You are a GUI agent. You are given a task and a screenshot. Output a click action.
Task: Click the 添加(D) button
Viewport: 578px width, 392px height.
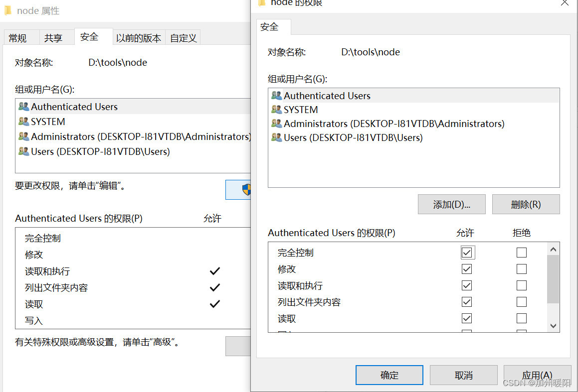point(451,204)
